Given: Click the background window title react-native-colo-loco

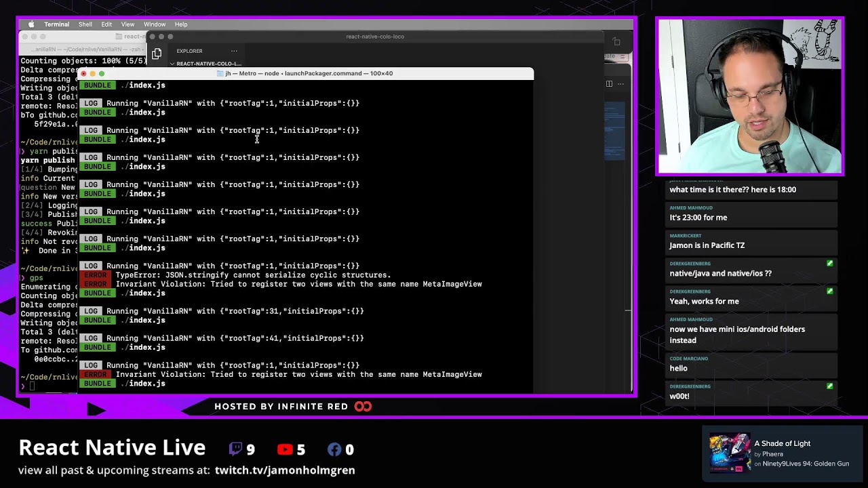Looking at the screenshot, I should coord(375,37).
